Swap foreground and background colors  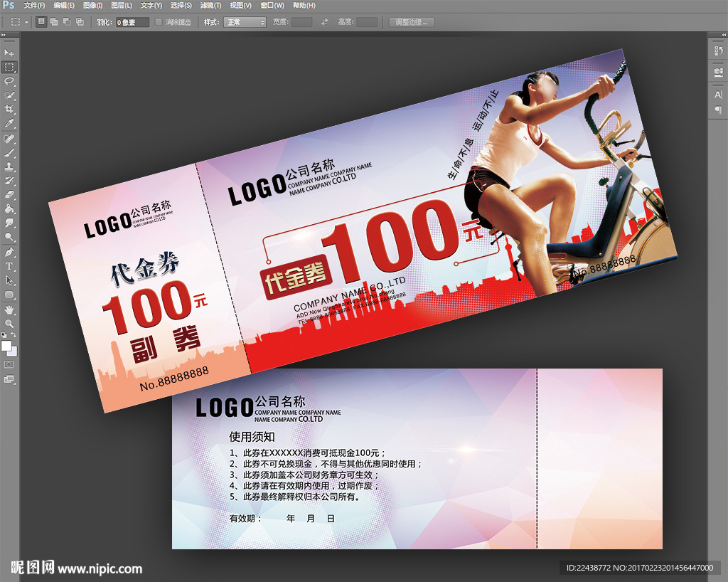(14, 334)
